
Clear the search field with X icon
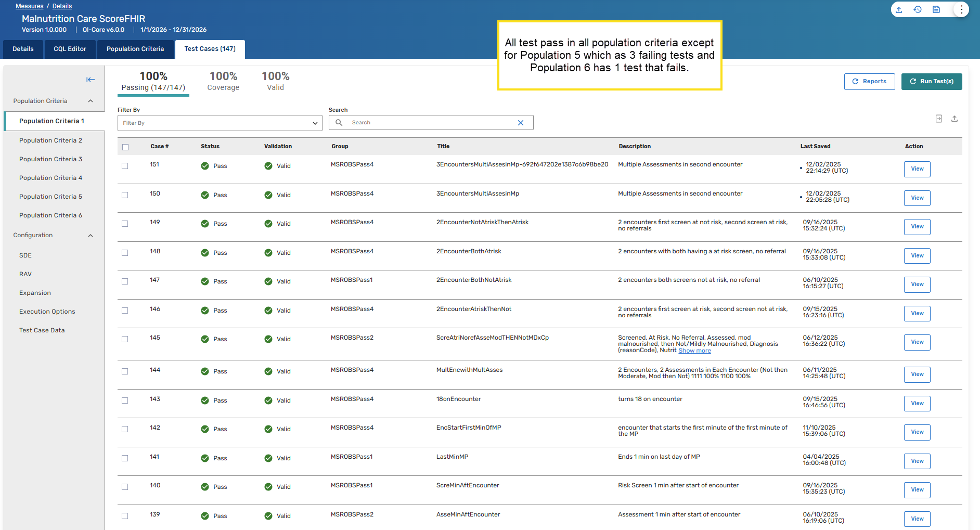(521, 123)
